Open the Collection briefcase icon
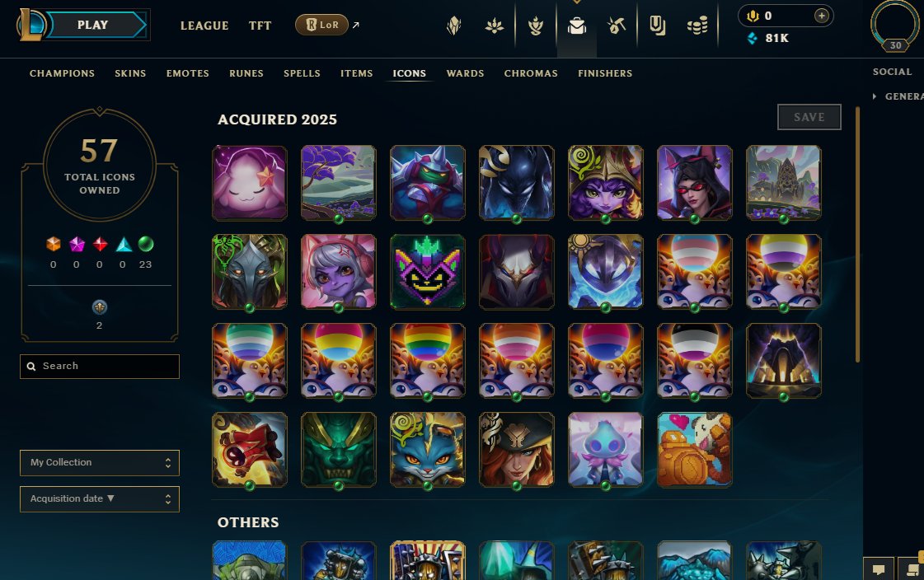Screen dimensions: 924x580 click(576, 26)
